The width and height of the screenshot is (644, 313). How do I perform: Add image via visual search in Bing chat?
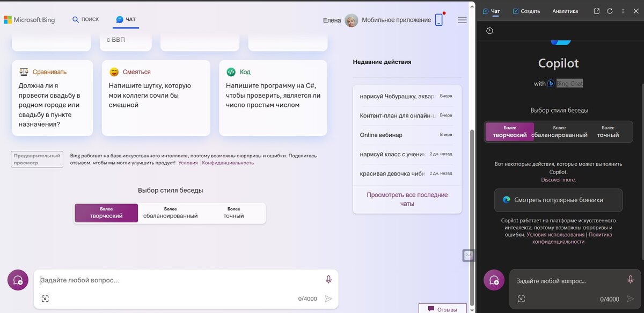pyautogui.click(x=45, y=299)
